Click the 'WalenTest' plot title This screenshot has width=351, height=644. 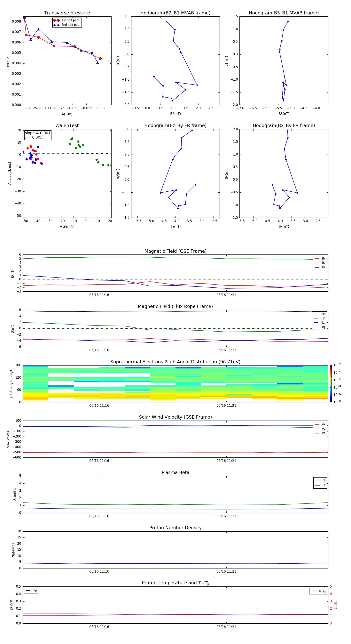(x=67, y=125)
